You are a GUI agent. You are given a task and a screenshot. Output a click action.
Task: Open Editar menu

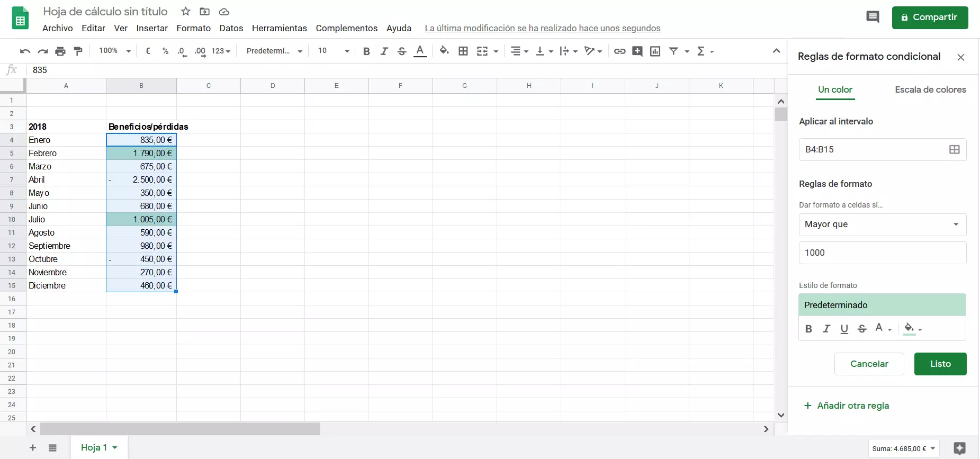(93, 28)
